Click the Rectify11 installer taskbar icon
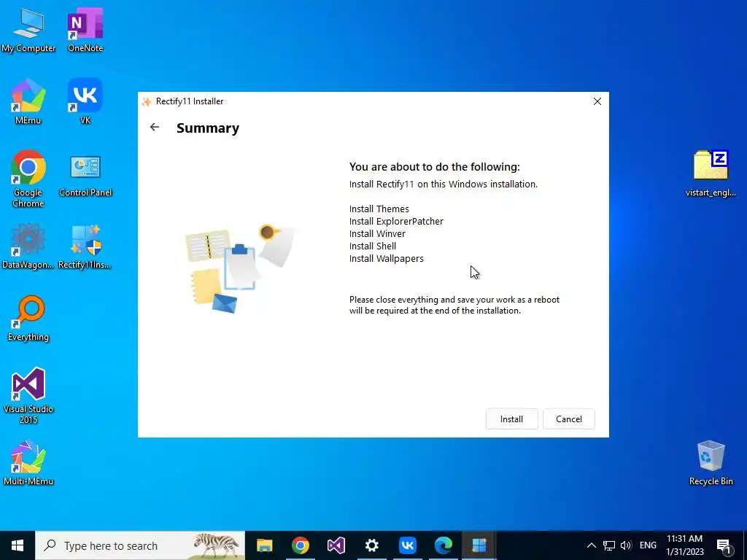747x560 pixels. (x=479, y=545)
